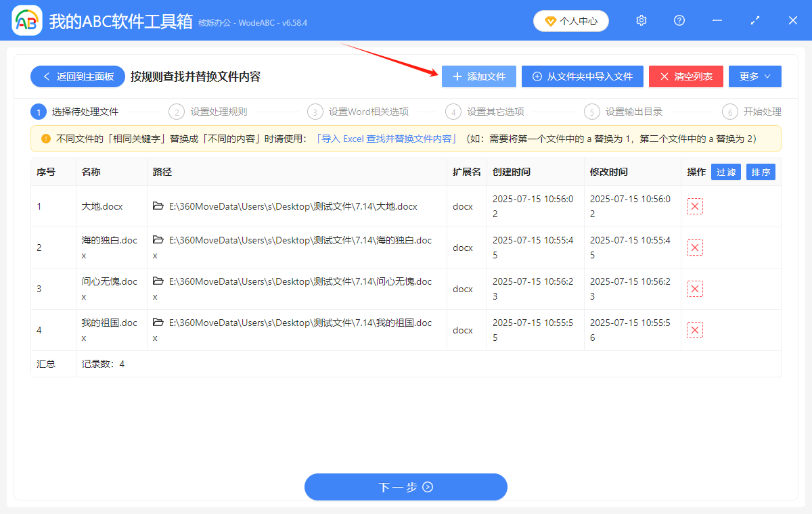Screen dimensions: 812x514
Task: Click the 下一步 button to proceed
Action: (x=405, y=486)
